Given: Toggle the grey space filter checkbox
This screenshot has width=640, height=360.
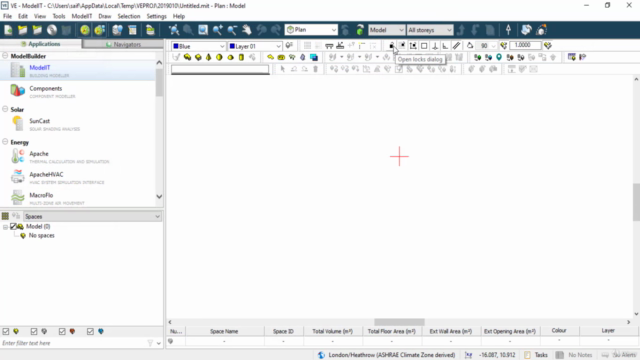Looking at the screenshot, I should coord(34,331).
